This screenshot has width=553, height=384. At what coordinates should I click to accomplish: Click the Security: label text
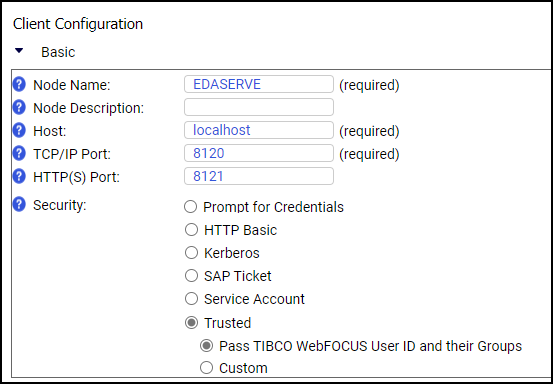(60, 205)
